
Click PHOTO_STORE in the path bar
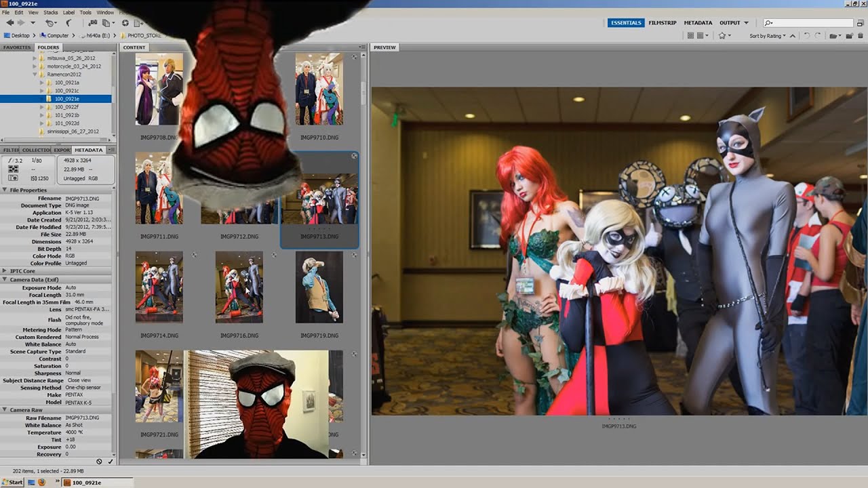[x=141, y=35]
